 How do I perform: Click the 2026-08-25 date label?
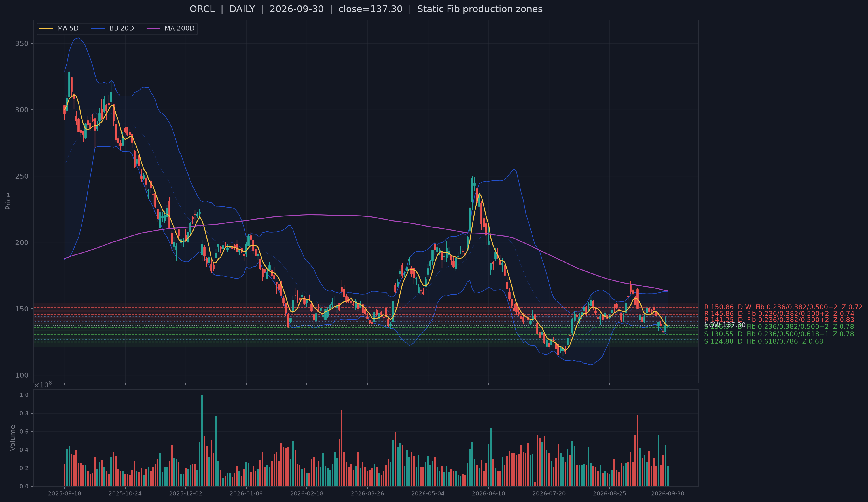(609, 493)
